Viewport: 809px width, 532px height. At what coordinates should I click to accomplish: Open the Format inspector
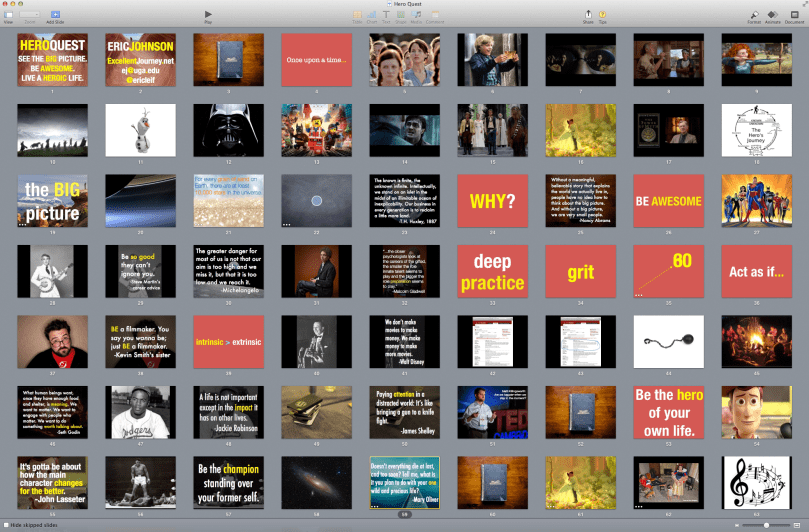point(754,15)
